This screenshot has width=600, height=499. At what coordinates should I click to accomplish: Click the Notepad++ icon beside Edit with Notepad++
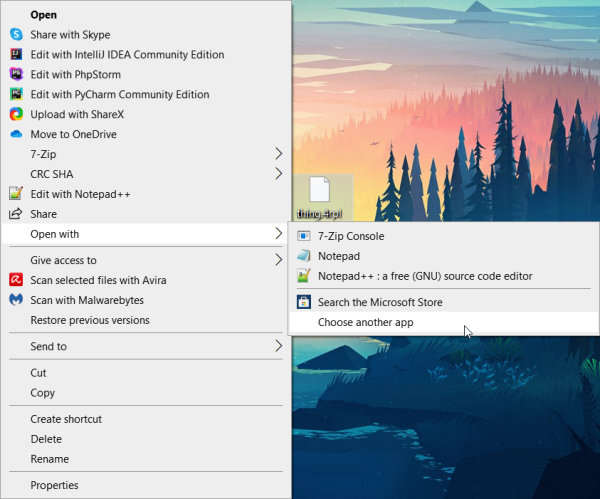16,194
